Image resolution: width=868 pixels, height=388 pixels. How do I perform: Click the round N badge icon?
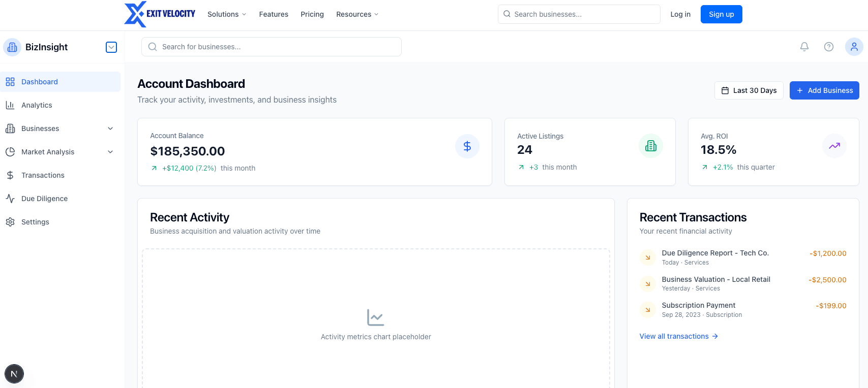[x=14, y=374]
